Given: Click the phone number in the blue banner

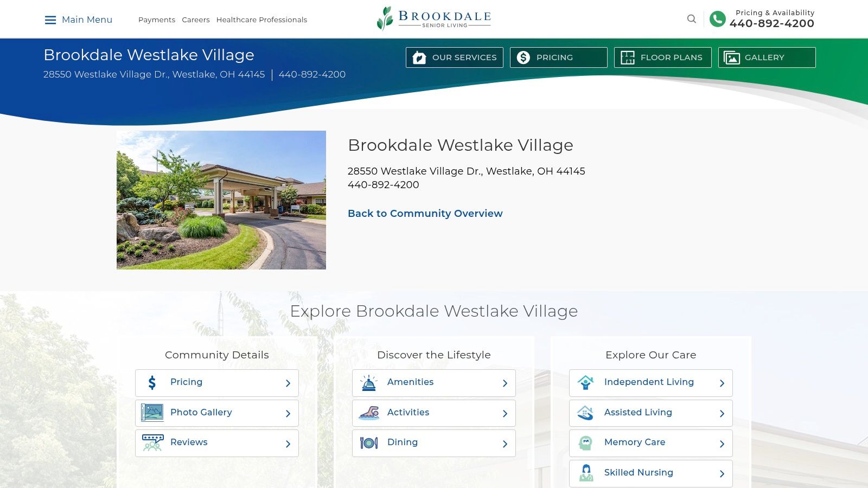Looking at the screenshot, I should (x=312, y=74).
